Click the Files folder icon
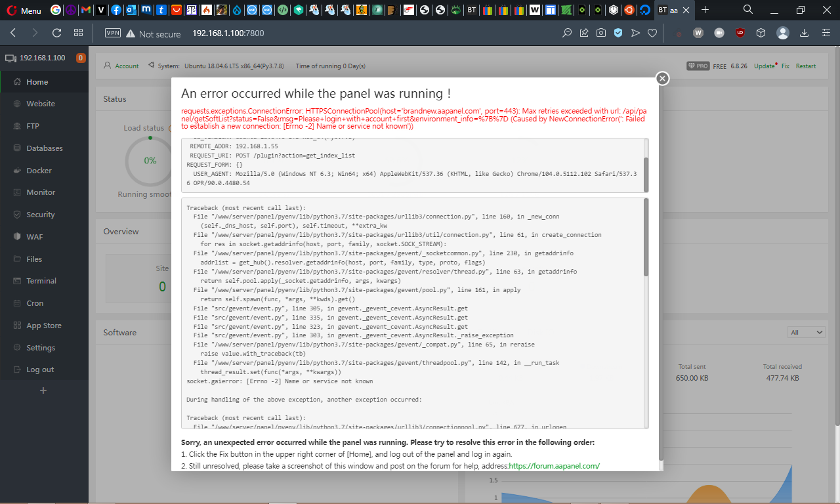 (17, 259)
